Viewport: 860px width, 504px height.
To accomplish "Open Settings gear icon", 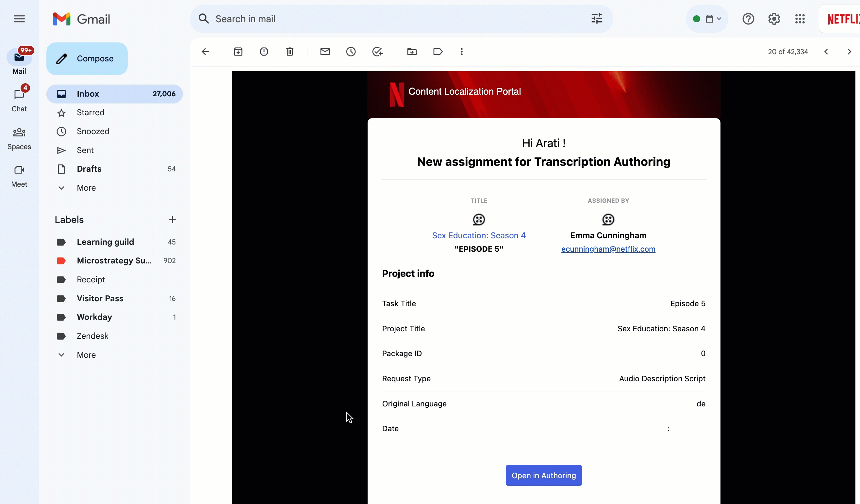I will (x=774, y=19).
